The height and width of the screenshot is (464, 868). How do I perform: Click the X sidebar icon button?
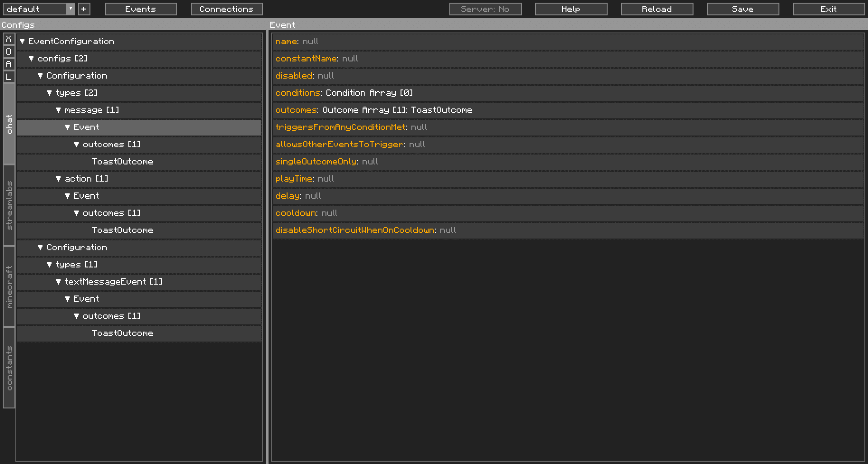click(x=9, y=39)
